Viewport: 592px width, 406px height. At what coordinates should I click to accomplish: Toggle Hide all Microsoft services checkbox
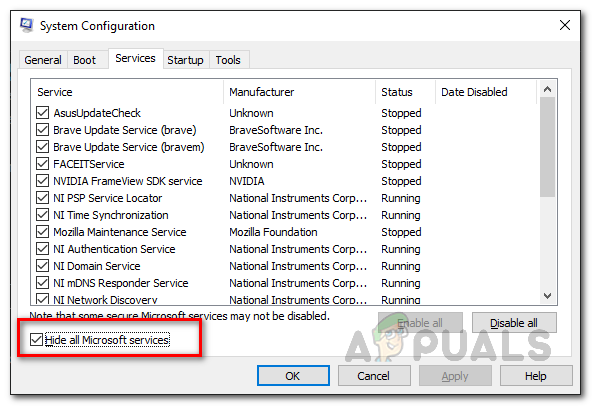click(x=36, y=340)
